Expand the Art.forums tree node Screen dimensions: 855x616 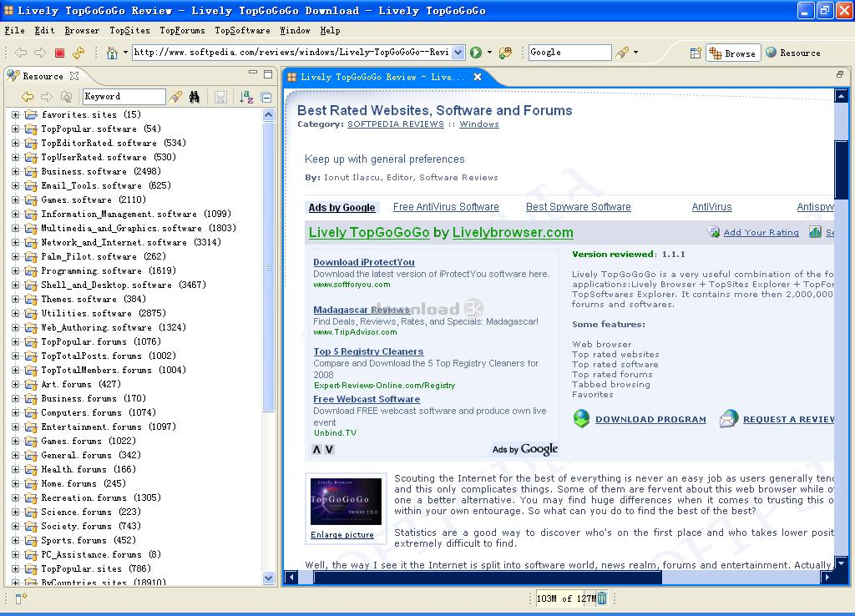click(15, 384)
